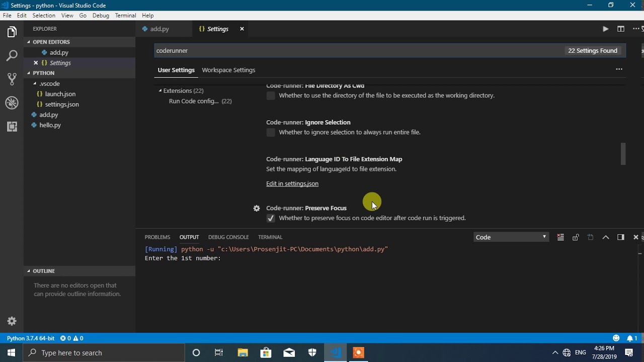The width and height of the screenshot is (644, 362).
Task: Open the settings More Actions ellipsis
Action: pyautogui.click(x=619, y=69)
